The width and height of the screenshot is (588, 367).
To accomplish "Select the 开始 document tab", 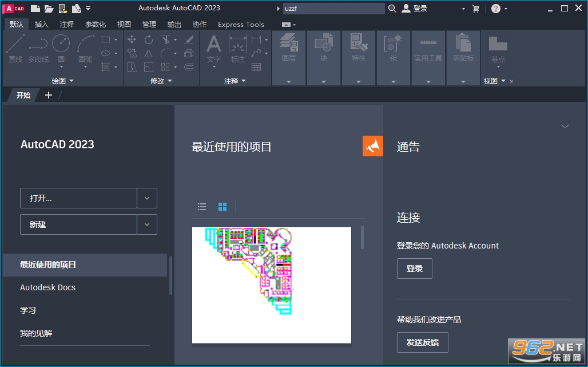I will (23, 95).
